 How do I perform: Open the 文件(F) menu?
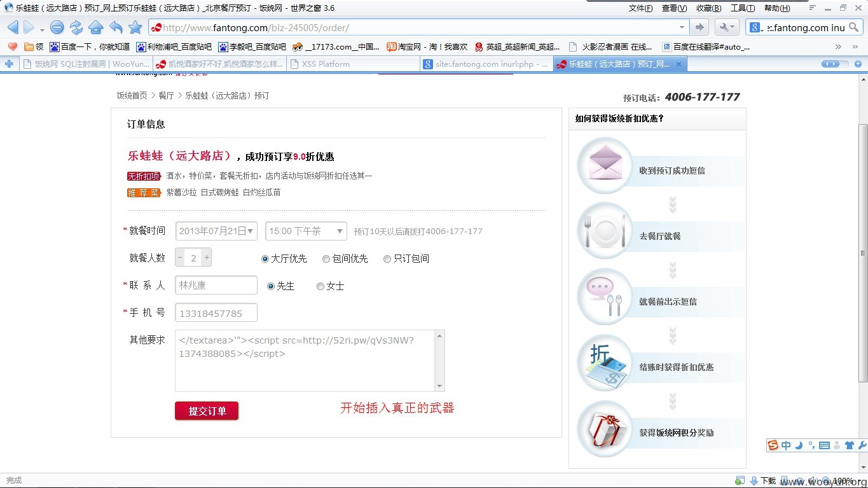pos(640,8)
